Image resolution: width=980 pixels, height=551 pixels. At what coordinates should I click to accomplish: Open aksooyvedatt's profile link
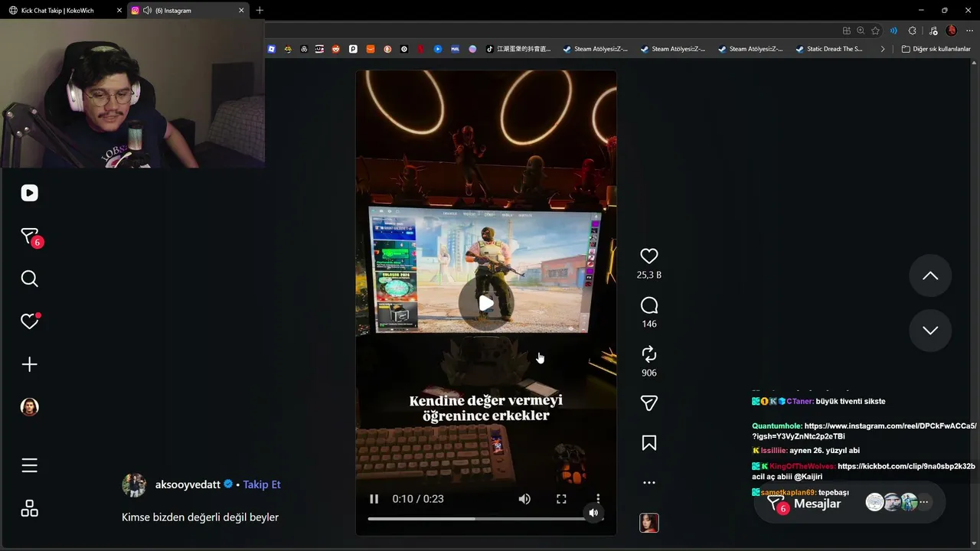[188, 484]
